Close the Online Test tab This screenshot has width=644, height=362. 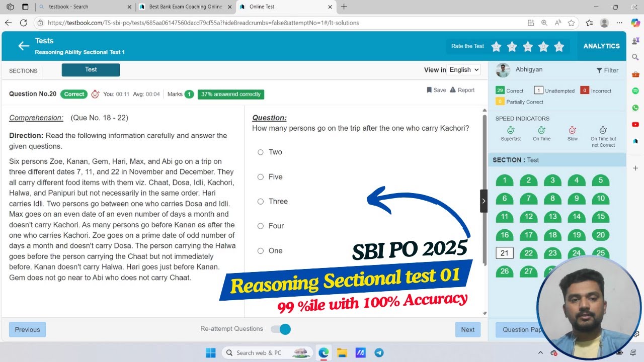[x=331, y=7]
